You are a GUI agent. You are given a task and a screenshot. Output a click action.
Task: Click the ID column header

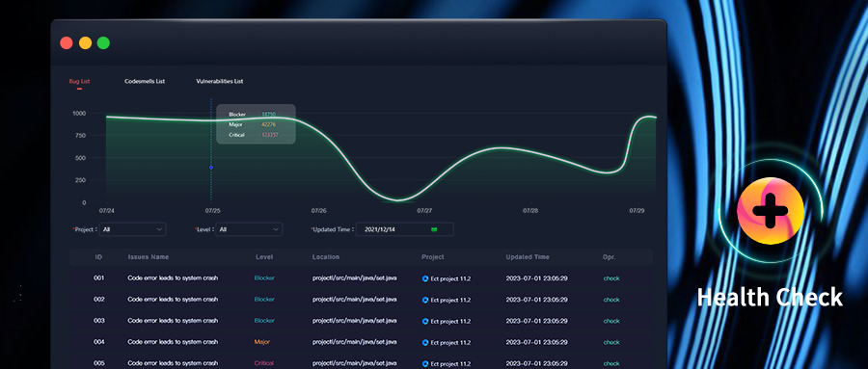coord(98,257)
